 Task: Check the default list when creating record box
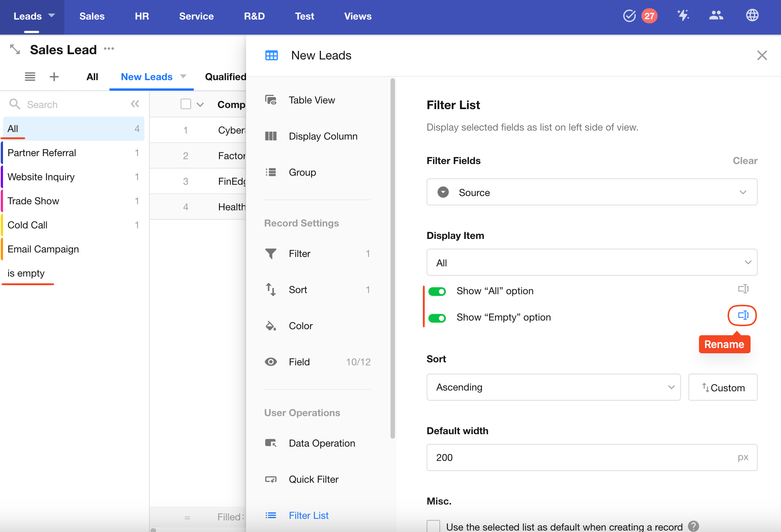point(433,526)
